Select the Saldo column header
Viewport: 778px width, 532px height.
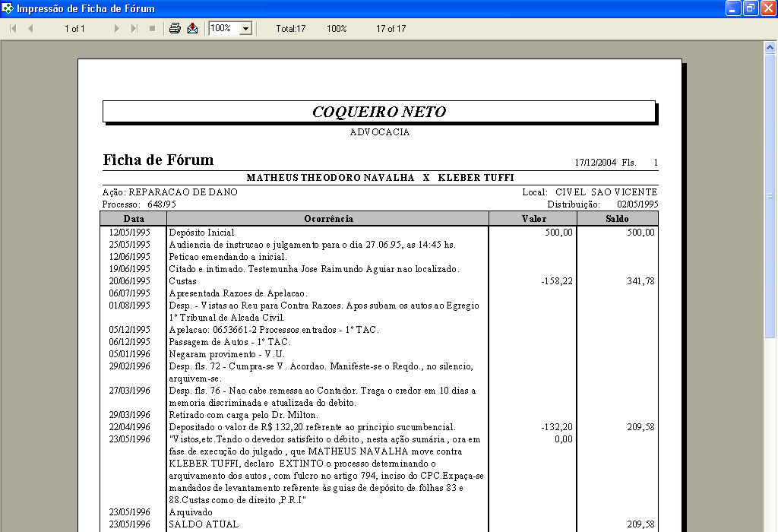pyautogui.click(x=617, y=219)
